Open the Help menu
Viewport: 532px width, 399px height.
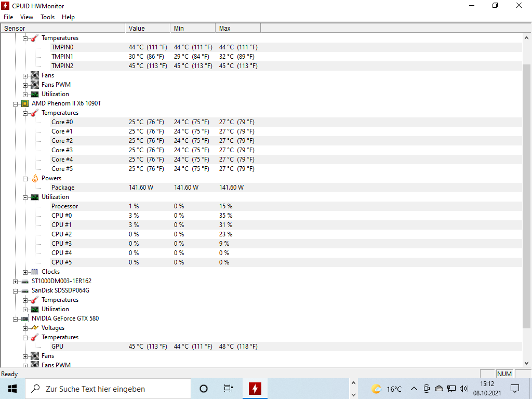(68, 17)
